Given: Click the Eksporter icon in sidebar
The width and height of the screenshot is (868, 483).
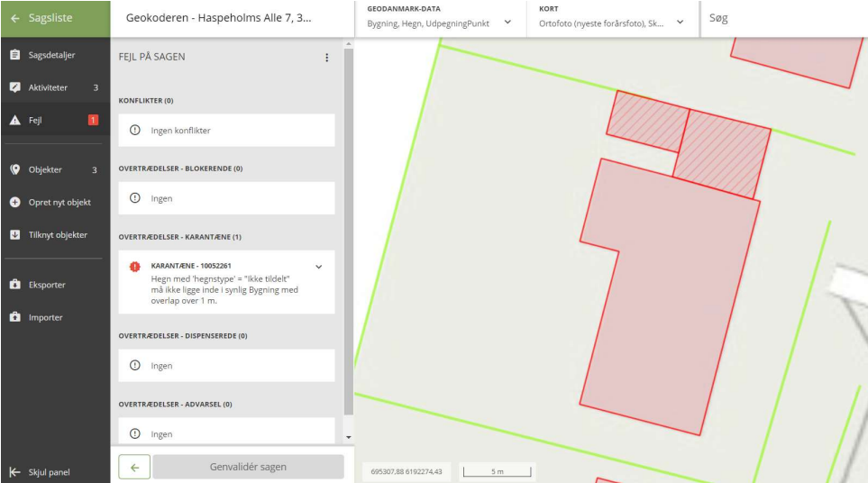Looking at the screenshot, I should point(14,285).
